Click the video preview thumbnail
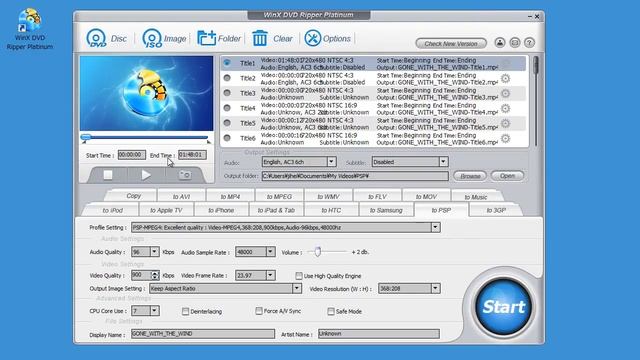The width and height of the screenshot is (640, 360). [x=147, y=93]
